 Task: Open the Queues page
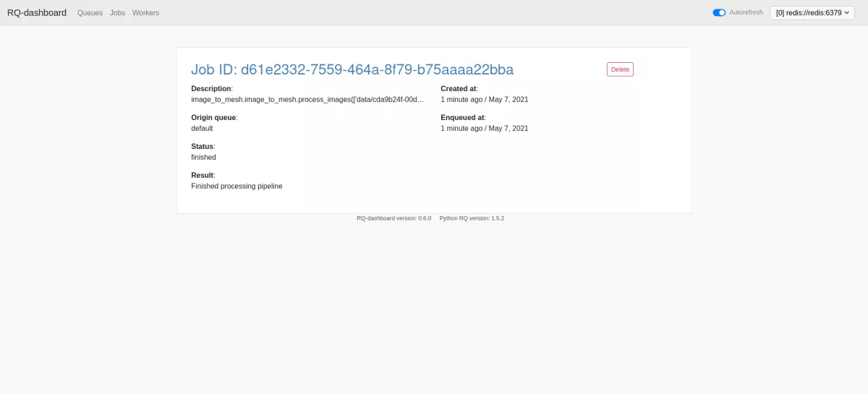coord(90,13)
